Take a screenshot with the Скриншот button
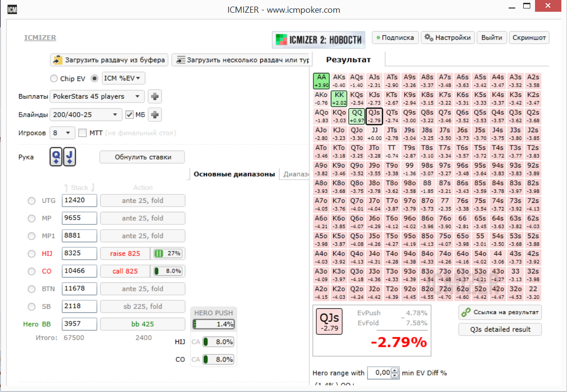 529,38
